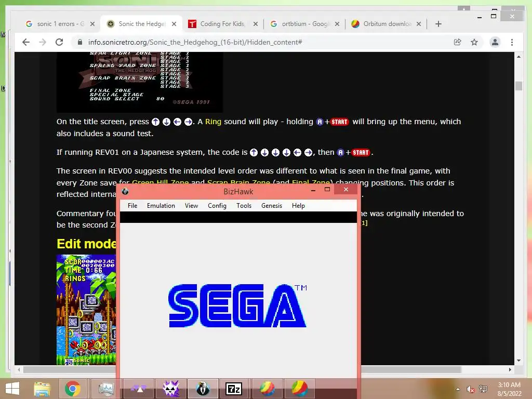The height and width of the screenshot is (399, 532).
Task: Follow the Scrap Brain Zone link
Action: tap(238, 182)
